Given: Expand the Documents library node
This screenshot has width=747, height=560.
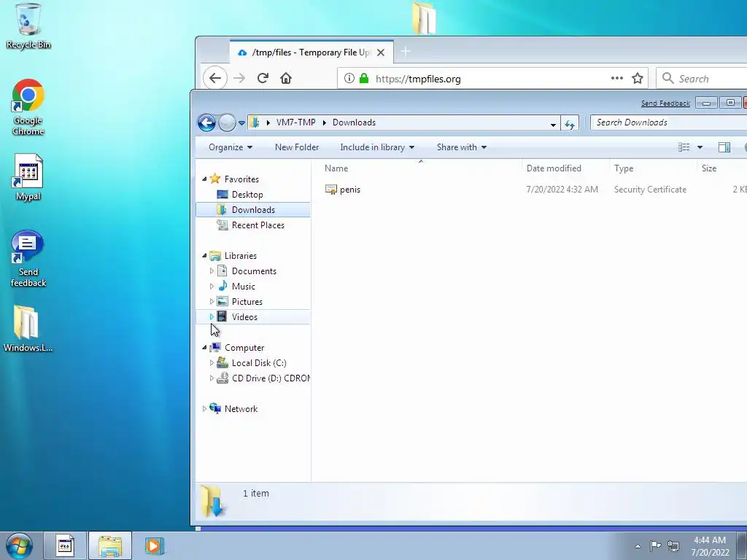Looking at the screenshot, I should (212, 271).
